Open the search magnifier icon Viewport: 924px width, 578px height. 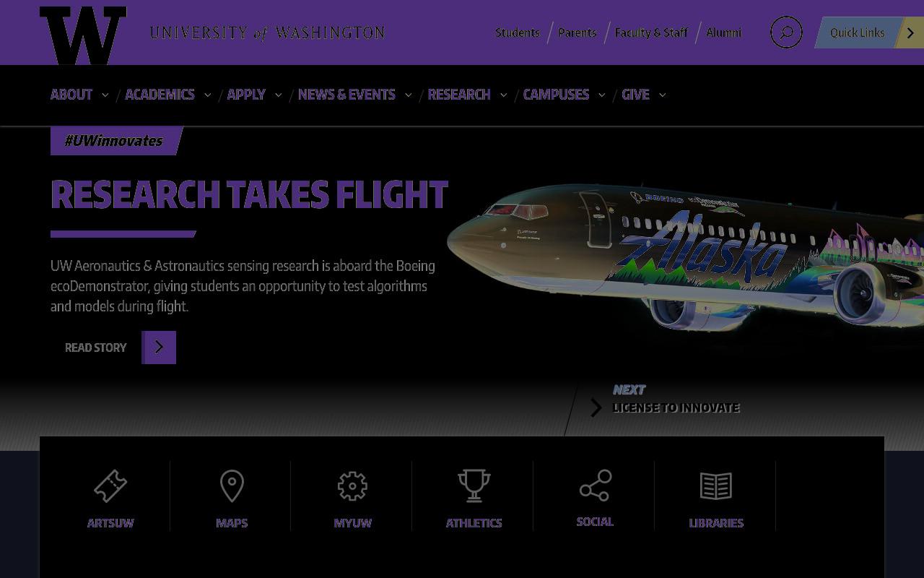786,33
